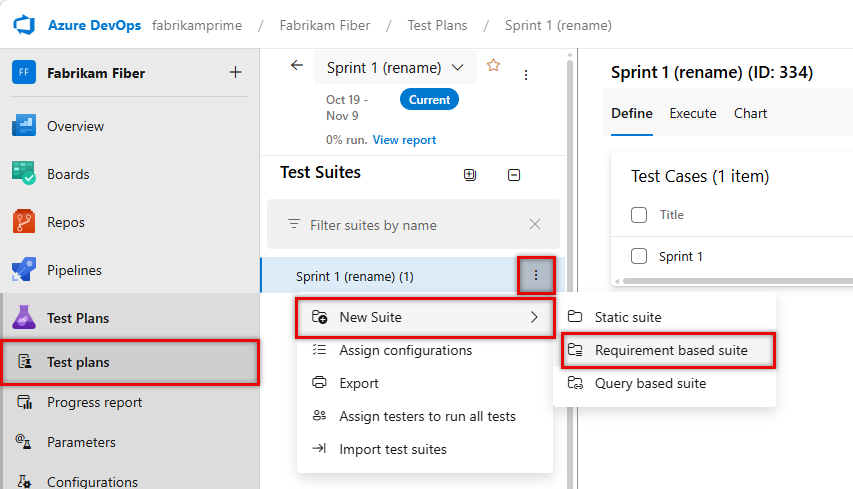Open test plan header more options menu
The image size is (853, 489).
point(526,75)
